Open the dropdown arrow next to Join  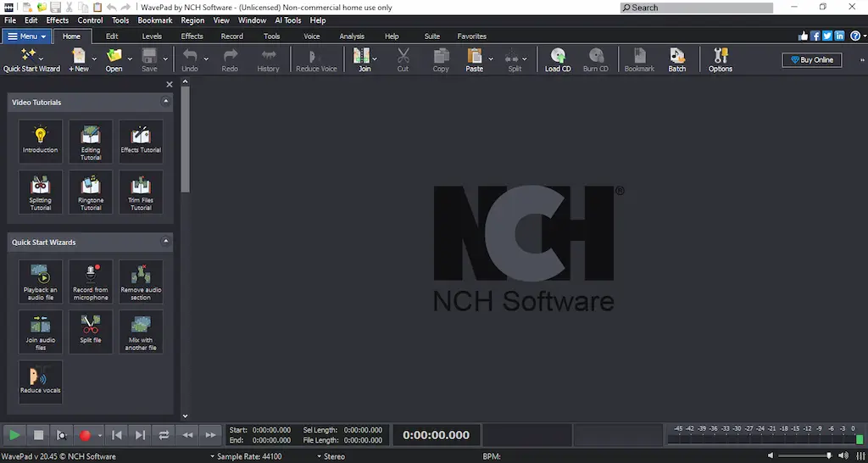pyautogui.click(x=375, y=59)
